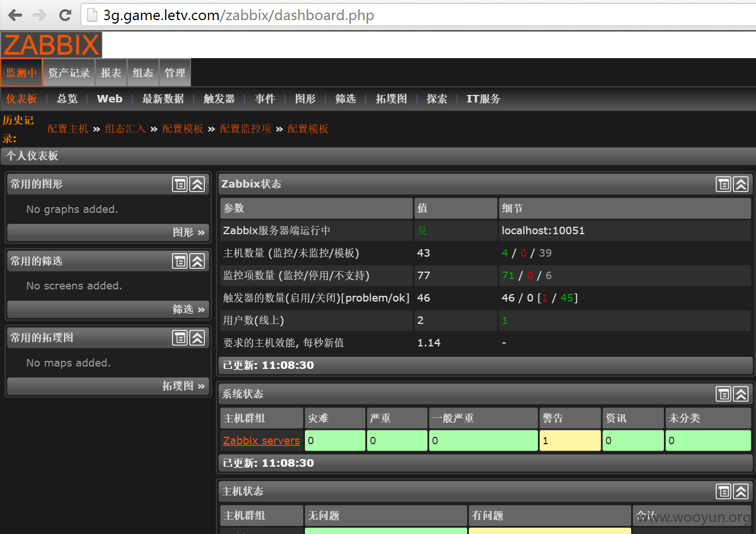Open the 触发器 submenu item
Viewport: 756px width, 534px height.
coord(219,99)
